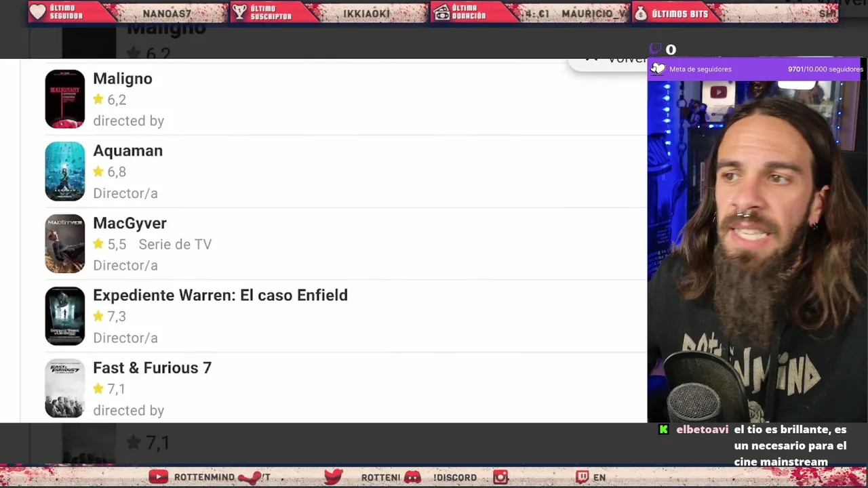
Task: Click the Discord icon in bottom bar
Action: (x=412, y=477)
